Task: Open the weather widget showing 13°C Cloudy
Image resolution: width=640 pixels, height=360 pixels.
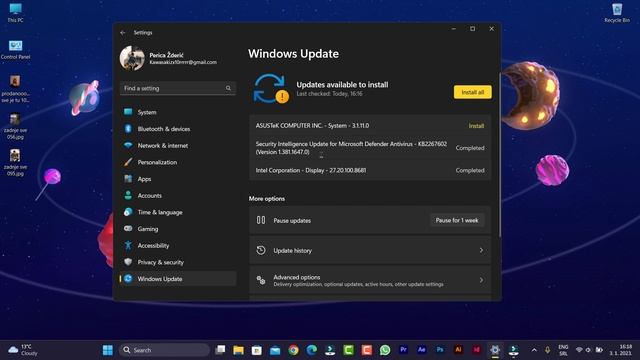Action: (23, 350)
